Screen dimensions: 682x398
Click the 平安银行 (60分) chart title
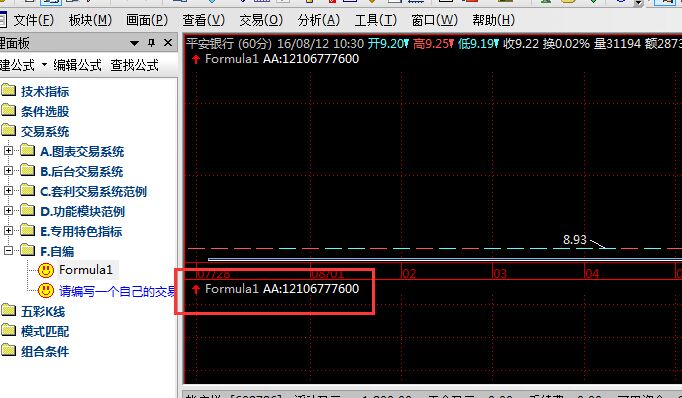[229, 43]
